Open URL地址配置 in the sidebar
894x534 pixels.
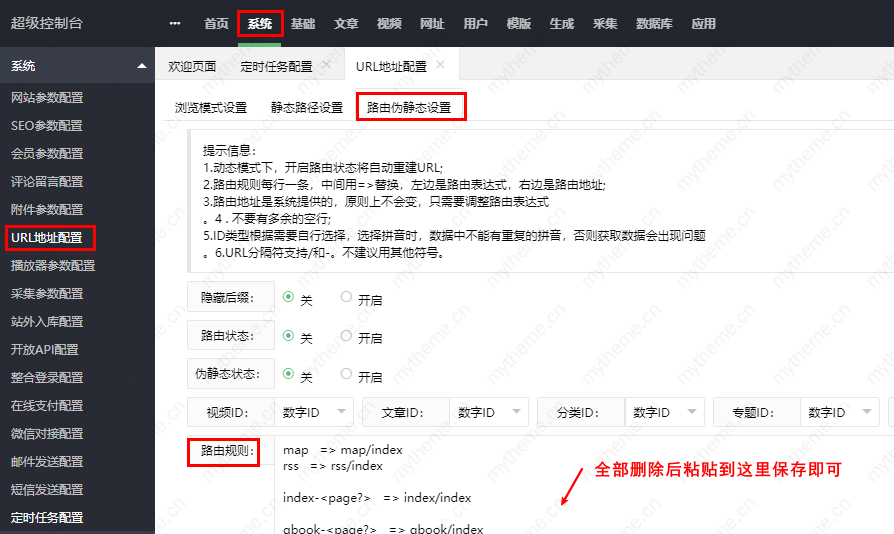(x=47, y=238)
